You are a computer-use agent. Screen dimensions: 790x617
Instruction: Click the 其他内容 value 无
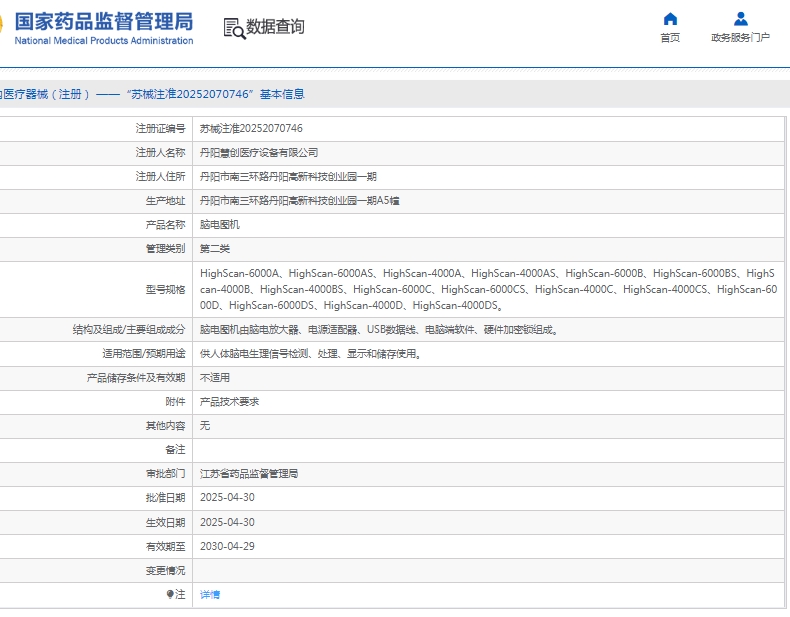(x=205, y=426)
